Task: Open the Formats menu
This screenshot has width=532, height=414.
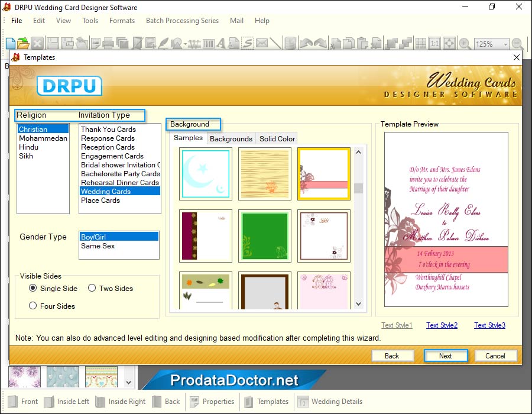Action: (x=122, y=21)
